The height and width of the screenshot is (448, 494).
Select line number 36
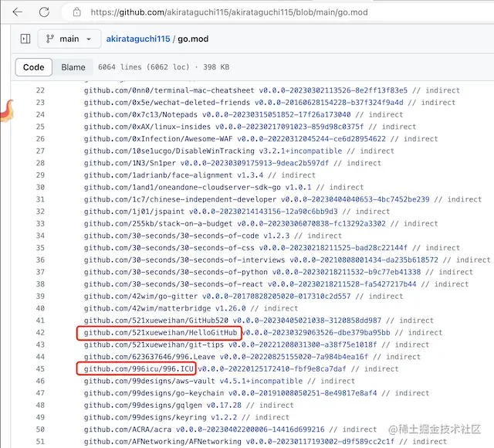click(40, 260)
